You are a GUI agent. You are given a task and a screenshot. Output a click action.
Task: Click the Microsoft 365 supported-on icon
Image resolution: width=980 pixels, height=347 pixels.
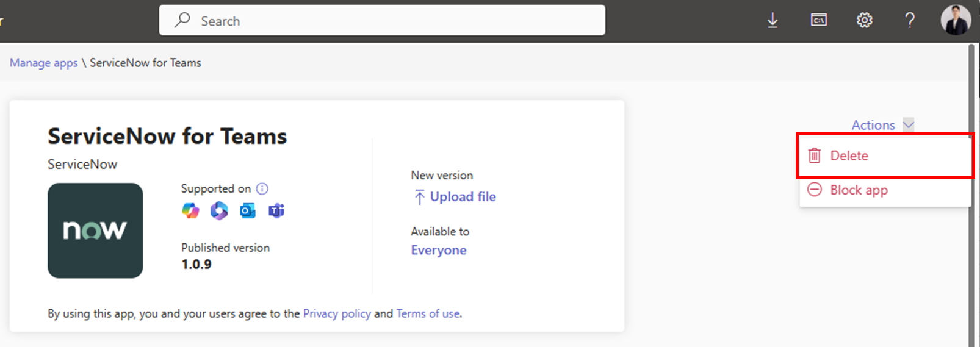pos(219,210)
